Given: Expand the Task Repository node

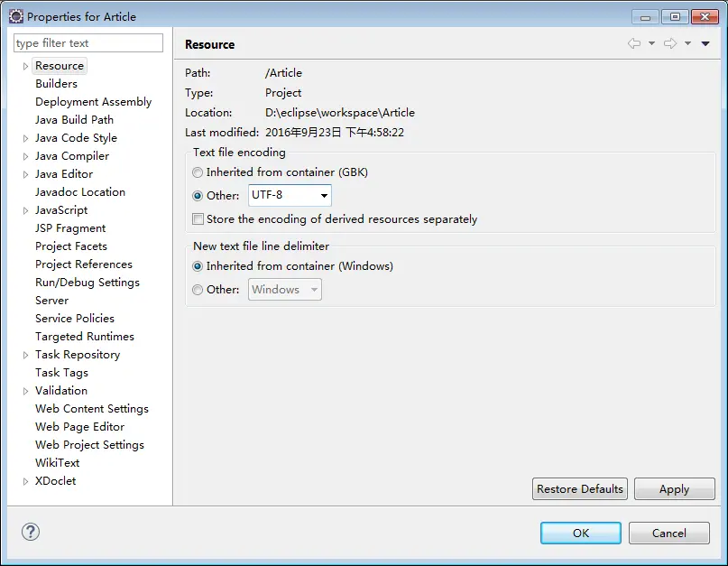Looking at the screenshot, I should (x=25, y=356).
